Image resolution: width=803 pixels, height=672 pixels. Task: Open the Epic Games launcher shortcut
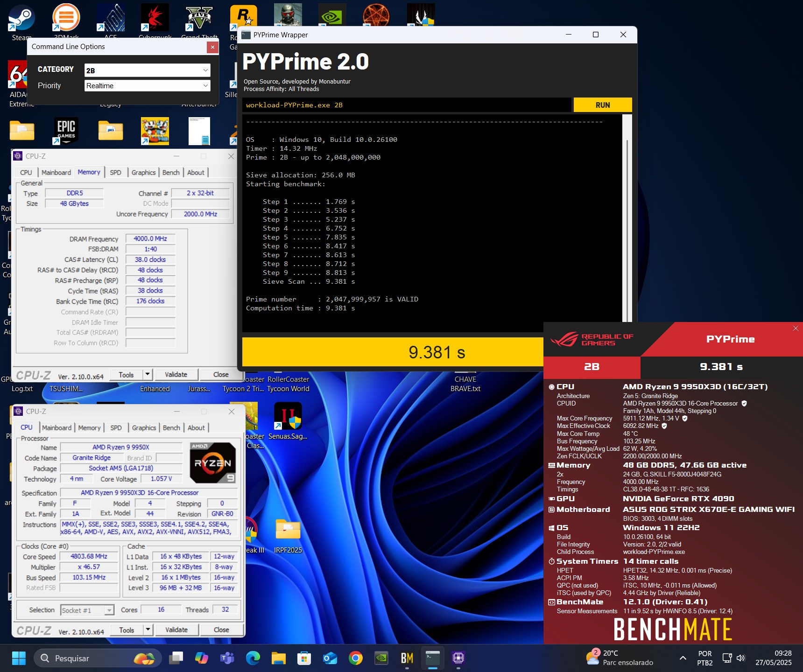pyautogui.click(x=66, y=131)
